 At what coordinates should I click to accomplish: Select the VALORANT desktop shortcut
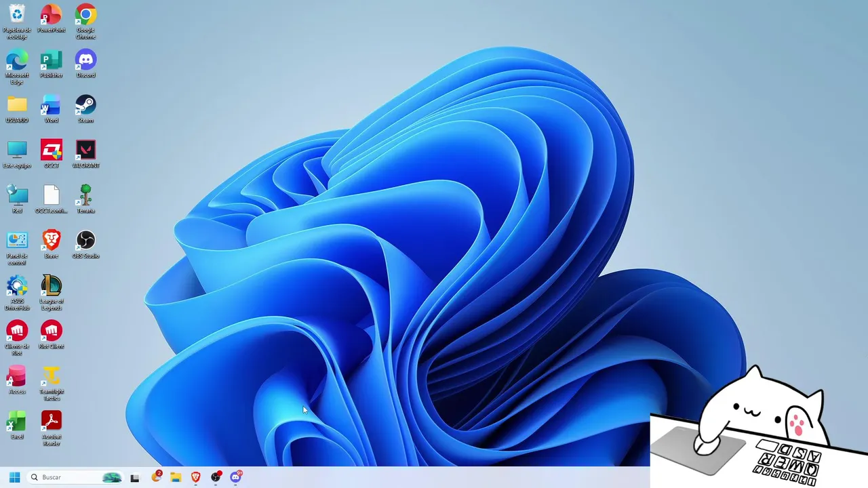point(85,155)
